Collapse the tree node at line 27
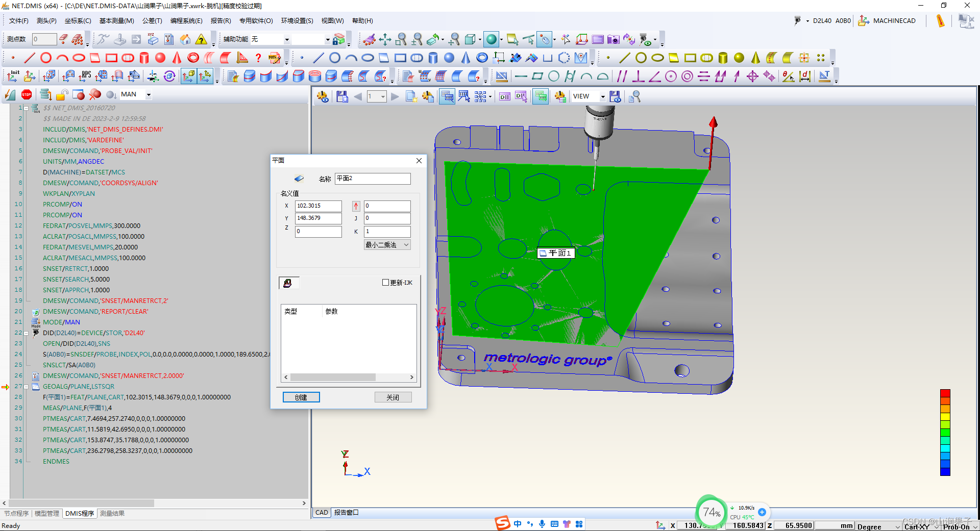This screenshot has height=531, width=980. (x=26, y=387)
